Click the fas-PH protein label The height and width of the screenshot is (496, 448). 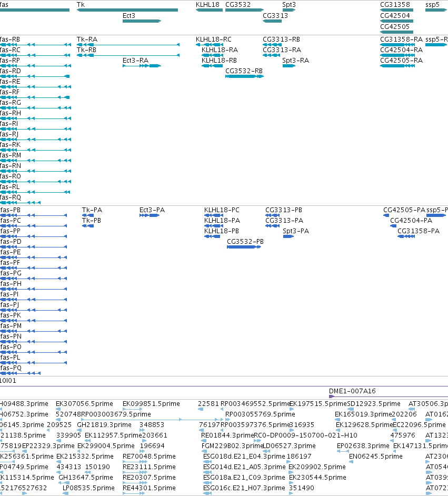coord(11,284)
